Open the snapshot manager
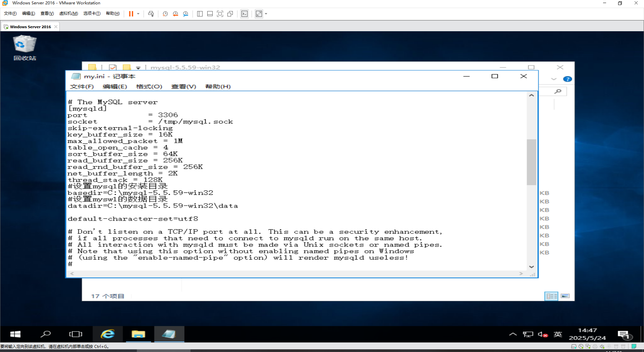 [185, 14]
